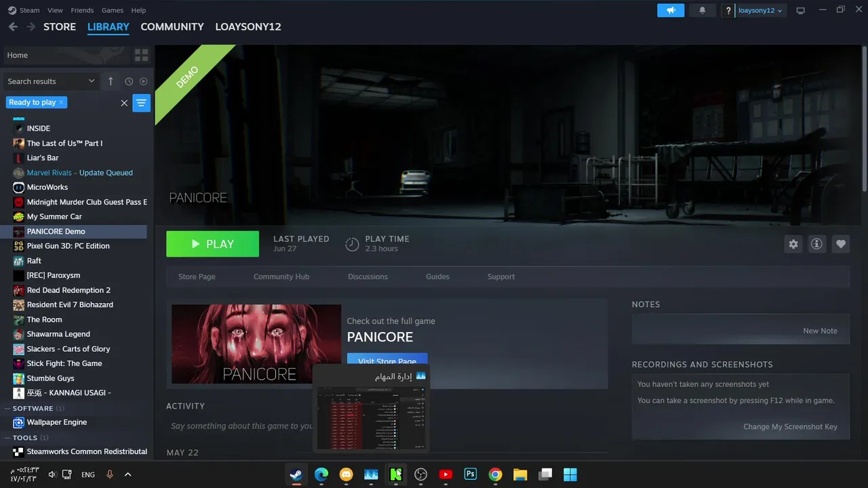
Task: Open the Search results dropdown
Action: (51, 81)
